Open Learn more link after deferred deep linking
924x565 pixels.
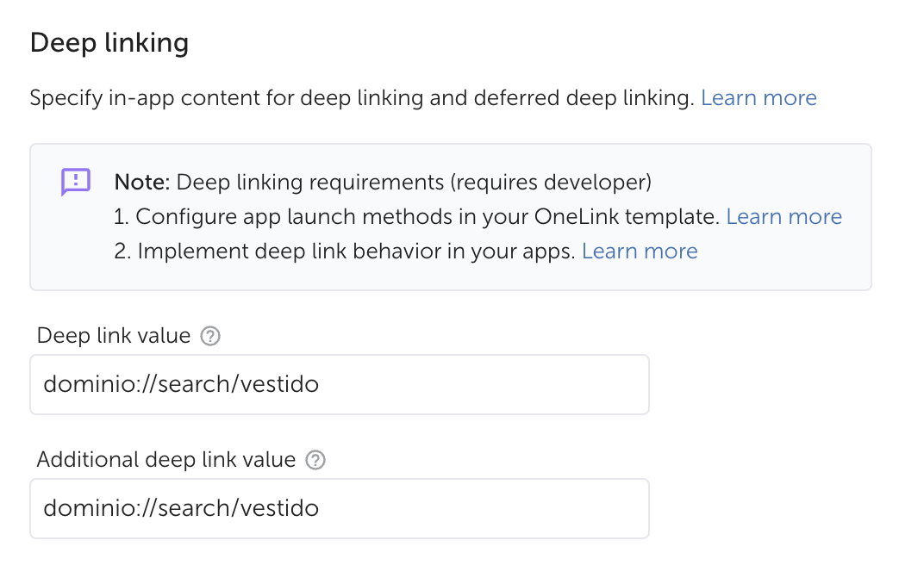coord(759,98)
